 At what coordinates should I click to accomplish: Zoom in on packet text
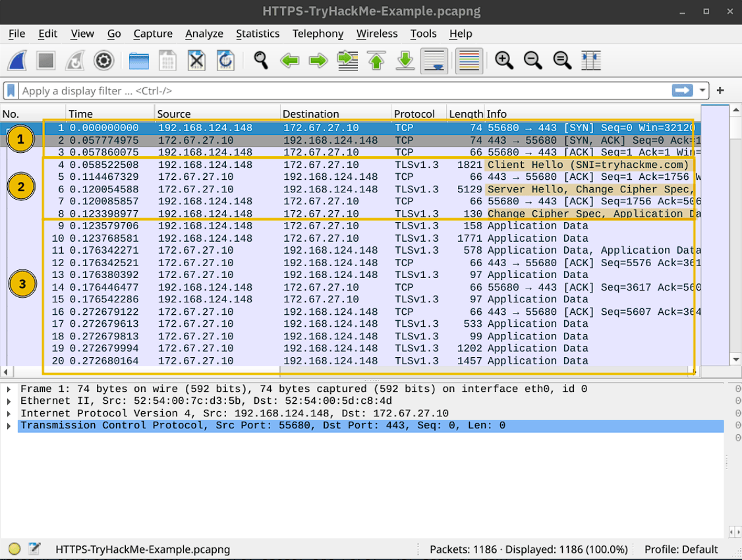tap(504, 61)
